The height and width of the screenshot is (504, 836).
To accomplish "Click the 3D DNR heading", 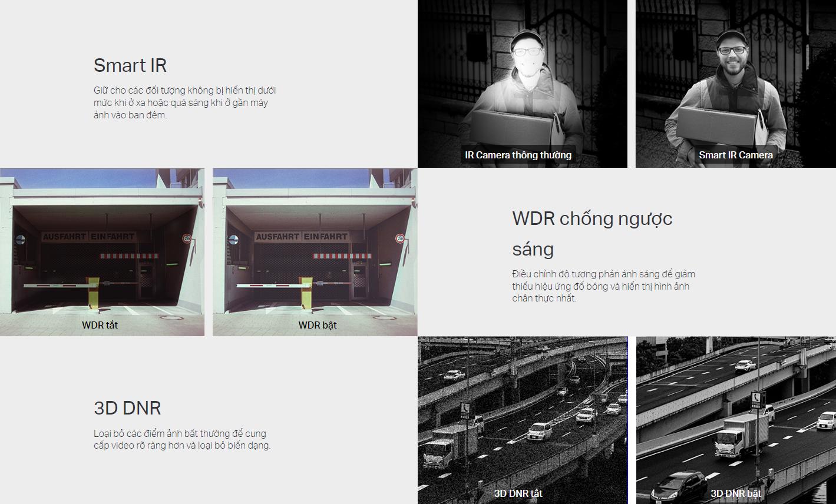I will point(127,407).
